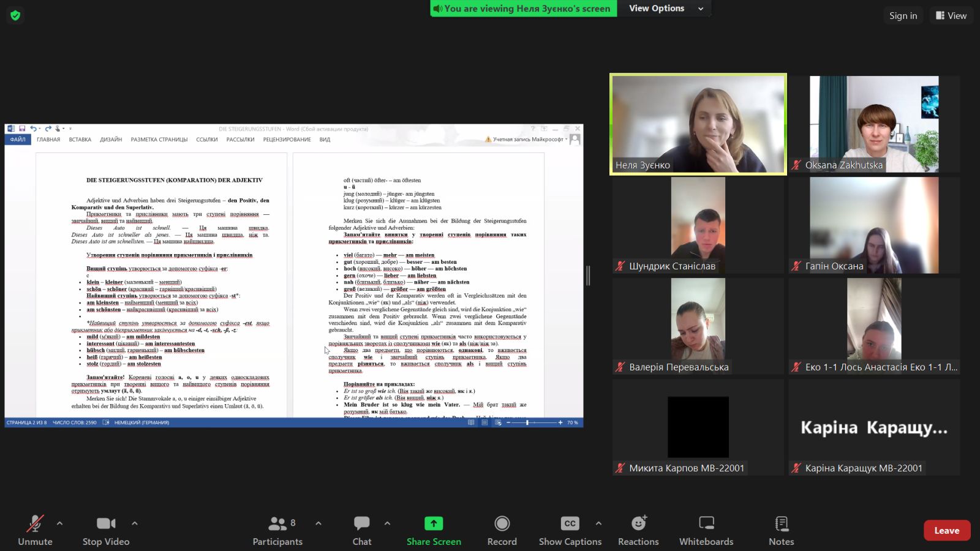Switch to the ДИЗАЙН ribbon tab
980x551 pixels.
[x=111, y=140]
